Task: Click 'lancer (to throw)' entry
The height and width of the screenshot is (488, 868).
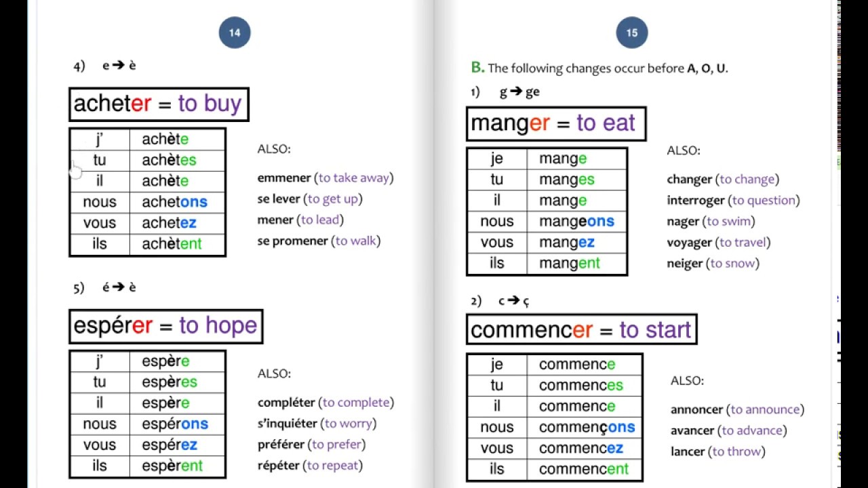Action: tap(717, 452)
